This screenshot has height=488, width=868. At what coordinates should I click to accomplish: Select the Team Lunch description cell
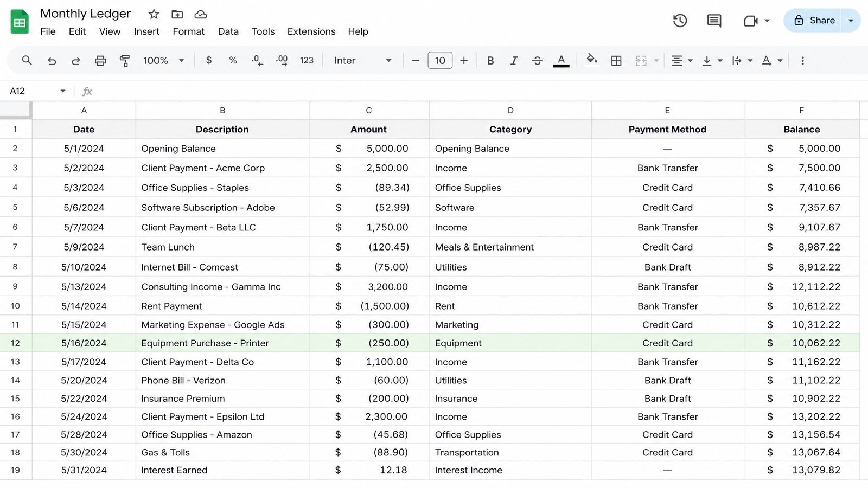[222, 247]
